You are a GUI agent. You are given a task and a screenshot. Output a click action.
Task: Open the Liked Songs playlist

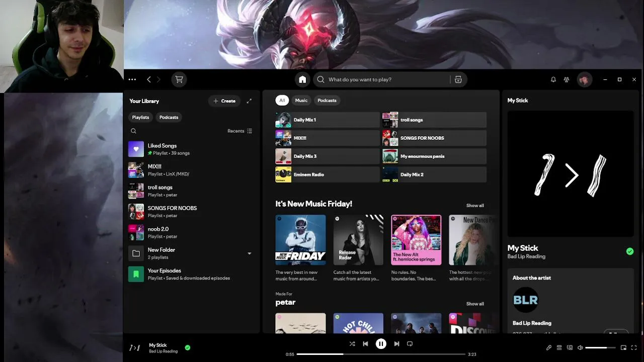[x=191, y=149]
